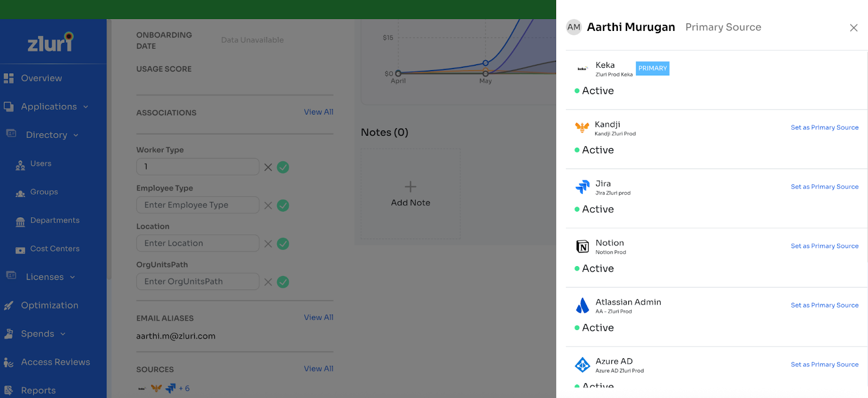Click the Access Reviews icon
868x398 pixels.
point(9,362)
